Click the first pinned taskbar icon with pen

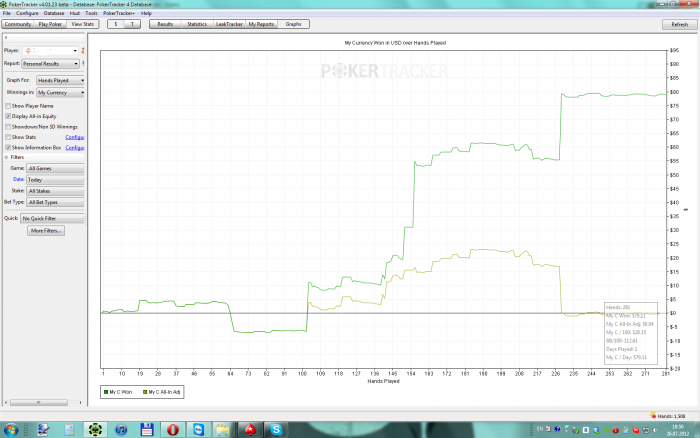tap(43, 430)
